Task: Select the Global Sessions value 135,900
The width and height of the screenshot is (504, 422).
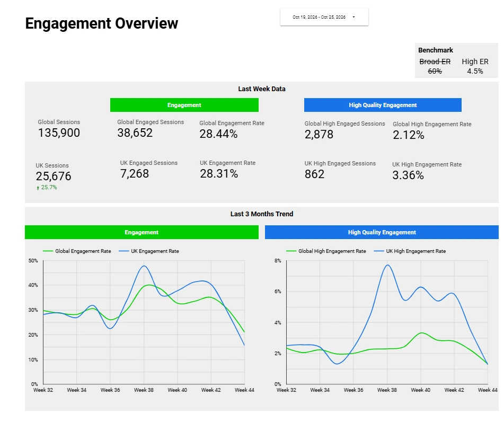Action: pos(59,133)
